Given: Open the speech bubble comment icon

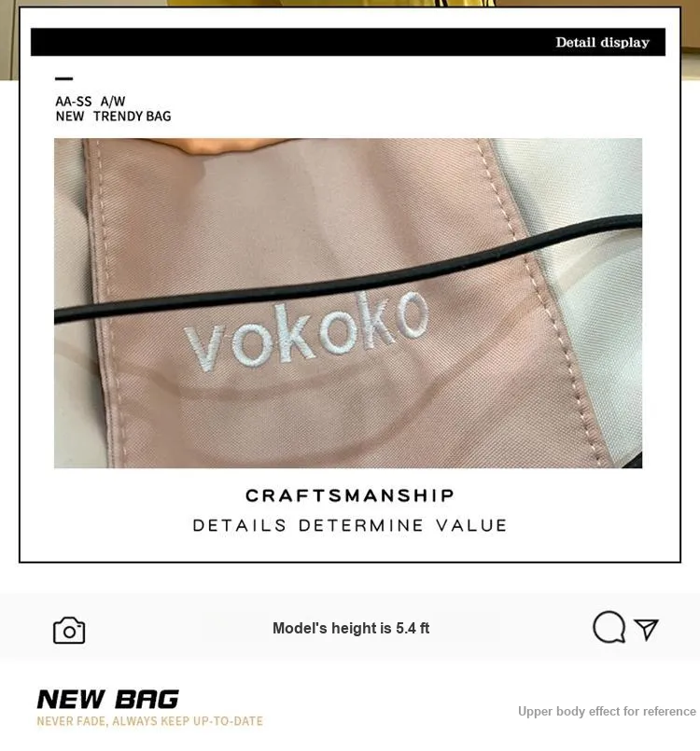Looking at the screenshot, I should pos(609,627).
